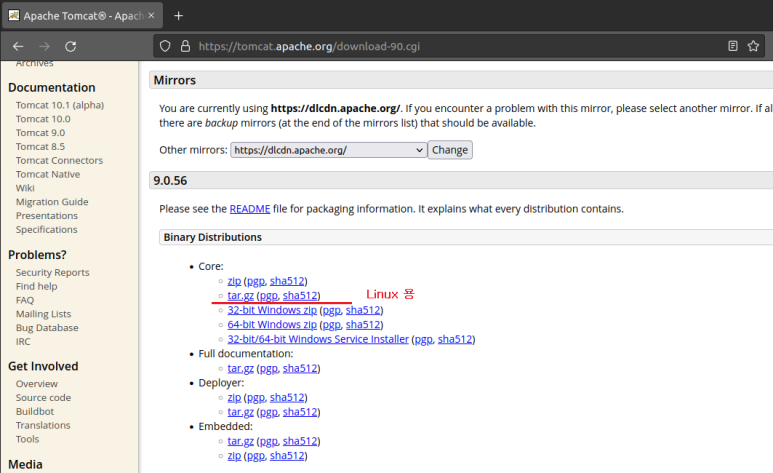The height and width of the screenshot is (473, 773).
Task: Download 32-bit/64-bit Windows Service Installer
Action: [x=318, y=339]
